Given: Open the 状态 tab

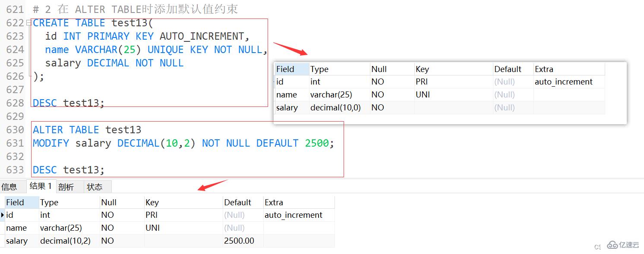Looking at the screenshot, I should 97,186.
